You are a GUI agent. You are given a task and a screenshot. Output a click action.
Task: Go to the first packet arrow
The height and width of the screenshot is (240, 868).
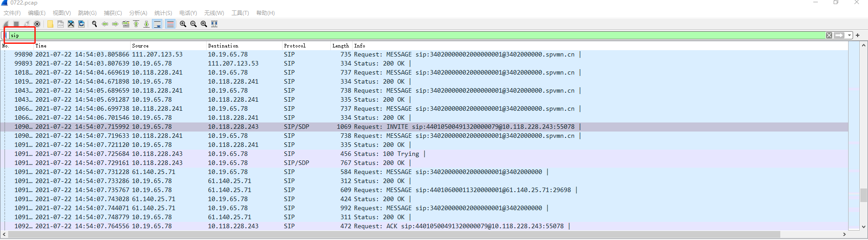(x=136, y=24)
